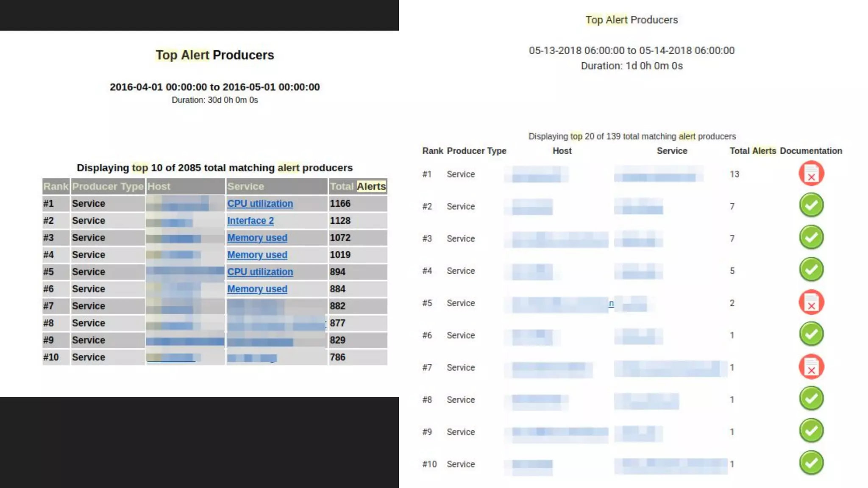Click green check icon in row #6
This screenshot has height=488, width=868.
pyautogui.click(x=811, y=334)
